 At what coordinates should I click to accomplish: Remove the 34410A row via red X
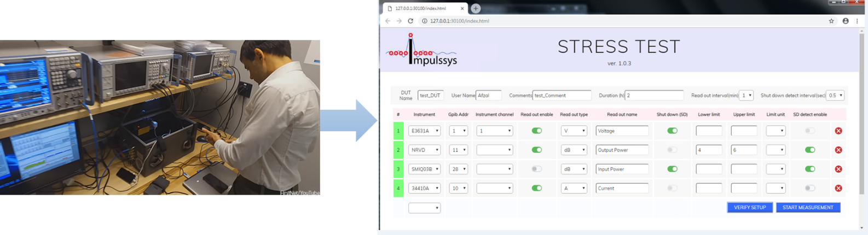tap(838, 188)
